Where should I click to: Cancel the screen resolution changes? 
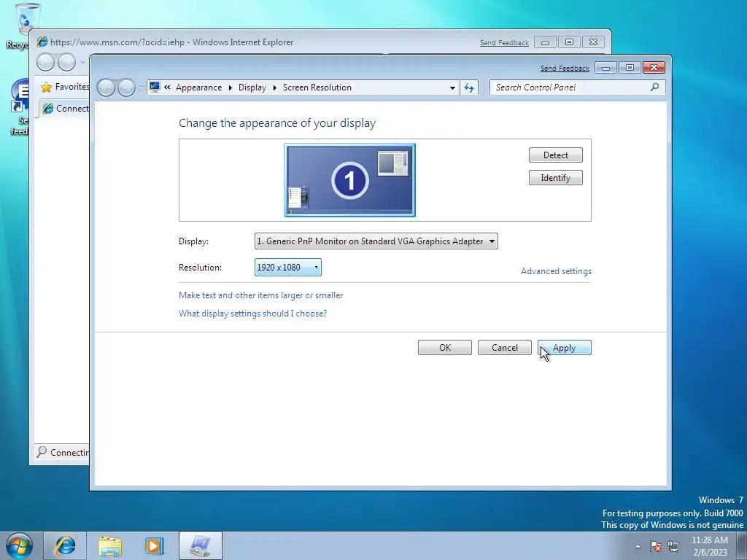point(505,348)
